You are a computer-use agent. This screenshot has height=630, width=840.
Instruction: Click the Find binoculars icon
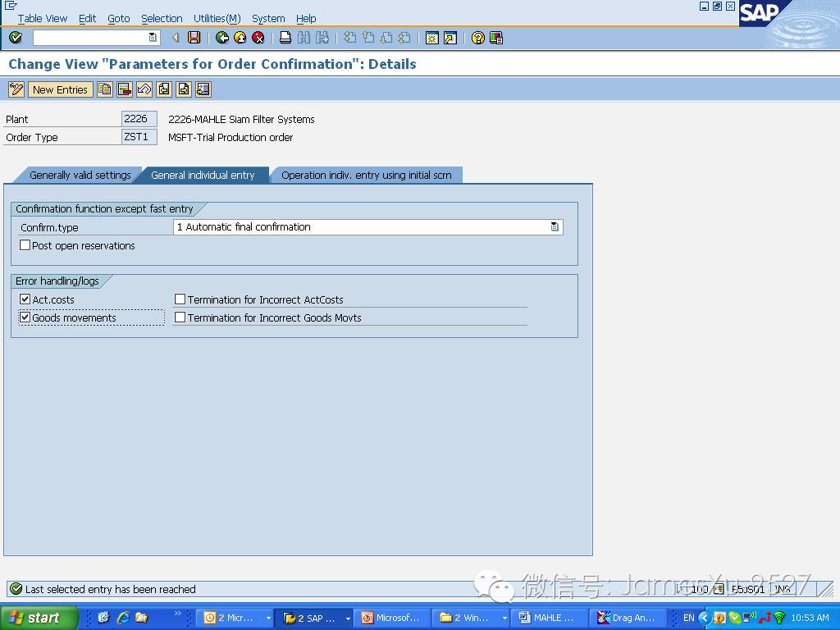pos(304,38)
